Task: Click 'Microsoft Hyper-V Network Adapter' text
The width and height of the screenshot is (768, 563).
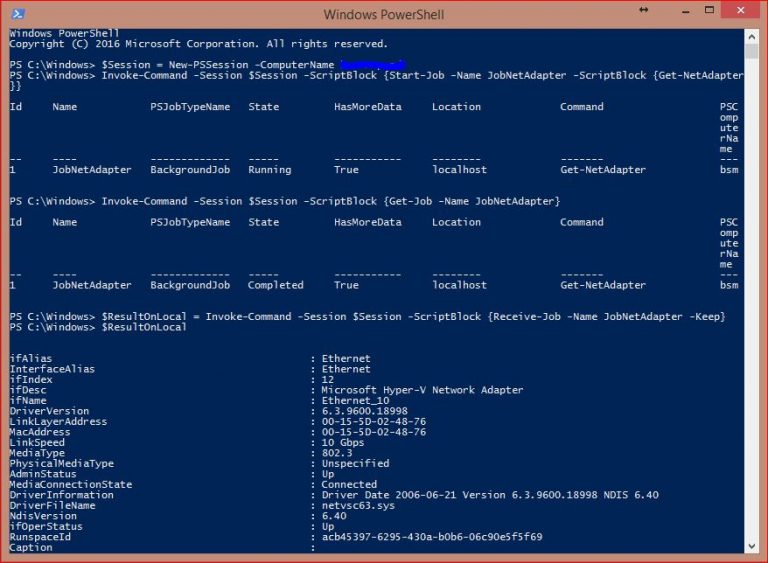Action: (422, 390)
